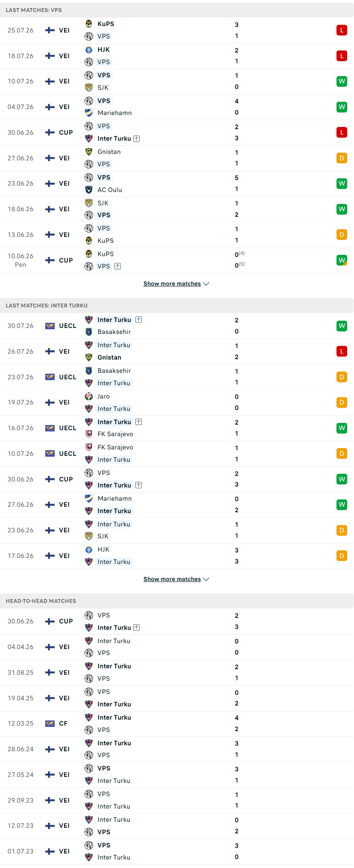Click the UECL competition flag on 30.07.26
The height and width of the screenshot is (868, 354).
(50, 326)
